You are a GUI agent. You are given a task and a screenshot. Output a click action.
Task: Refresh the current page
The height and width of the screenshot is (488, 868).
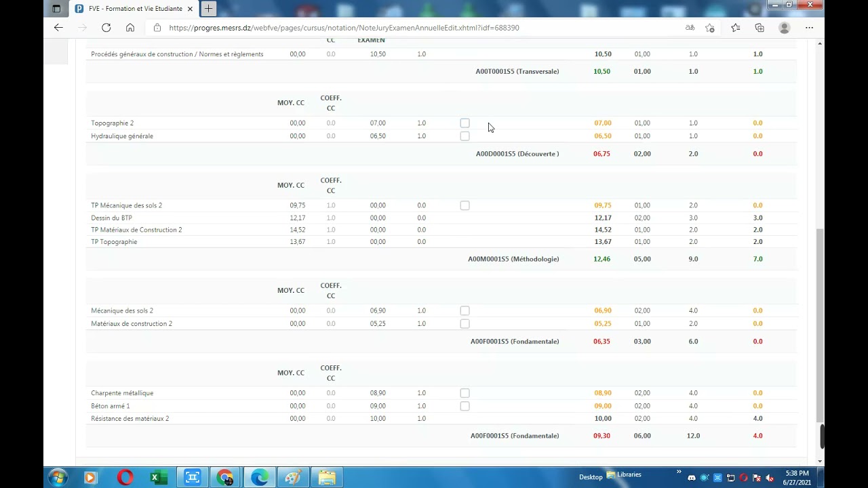coord(106,28)
